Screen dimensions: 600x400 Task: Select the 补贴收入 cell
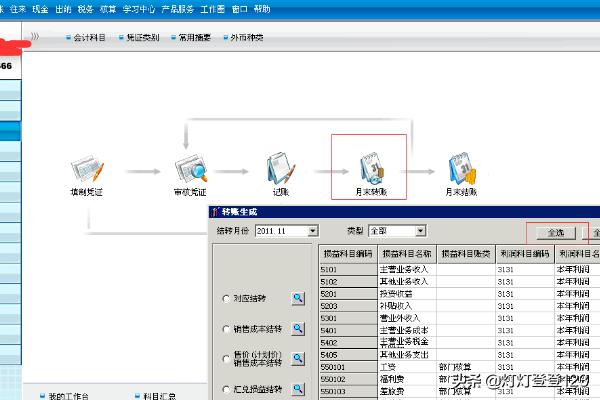click(x=407, y=306)
